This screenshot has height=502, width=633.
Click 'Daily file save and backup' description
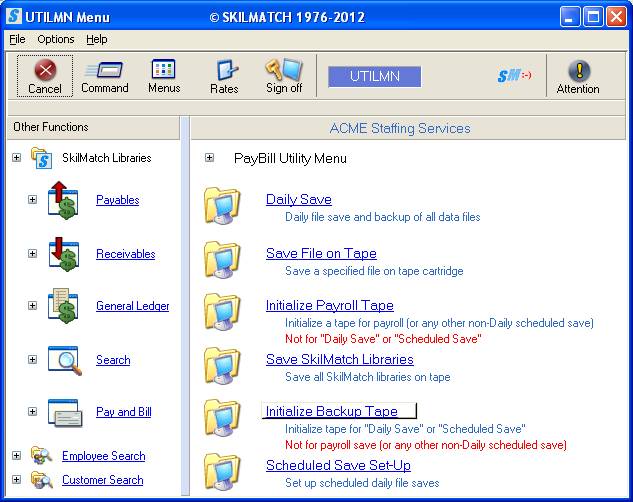tap(382, 217)
